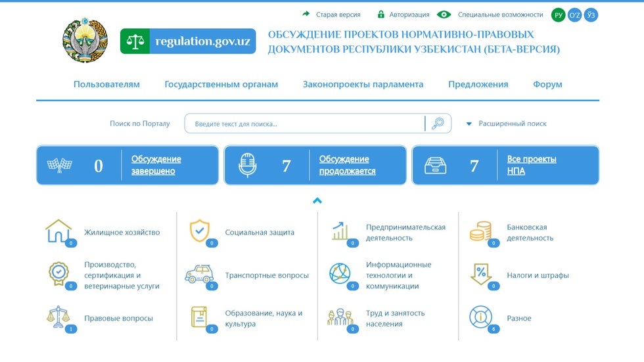
Task: Click the Разное lifebuoy icon
Action: pyautogui.click(x=480, y=317)
